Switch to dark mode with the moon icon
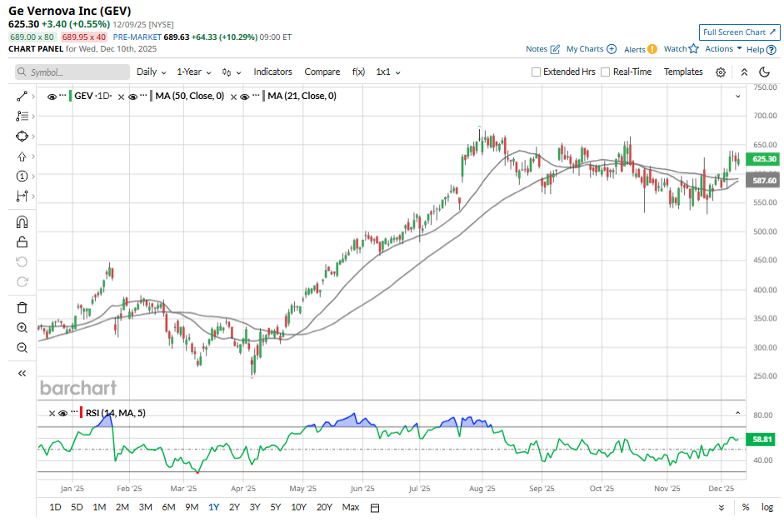The height and width of the screenshot is (532, 784). 764,72
